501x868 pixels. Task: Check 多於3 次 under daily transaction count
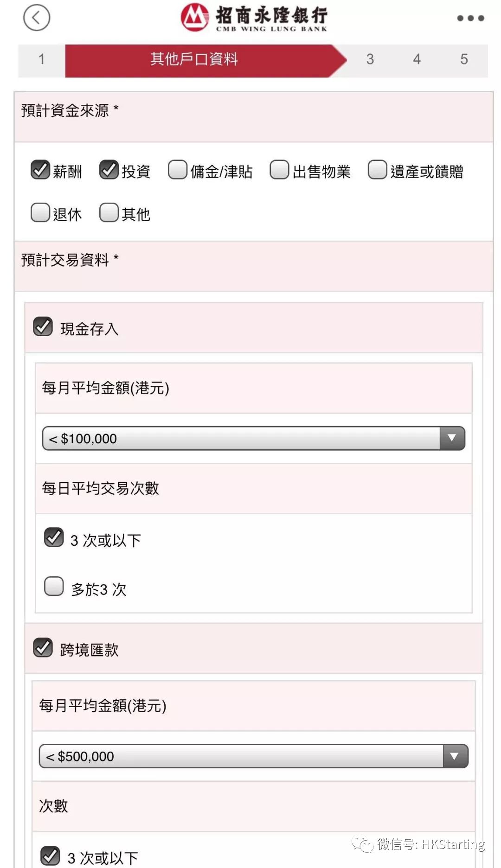(54, 587)
